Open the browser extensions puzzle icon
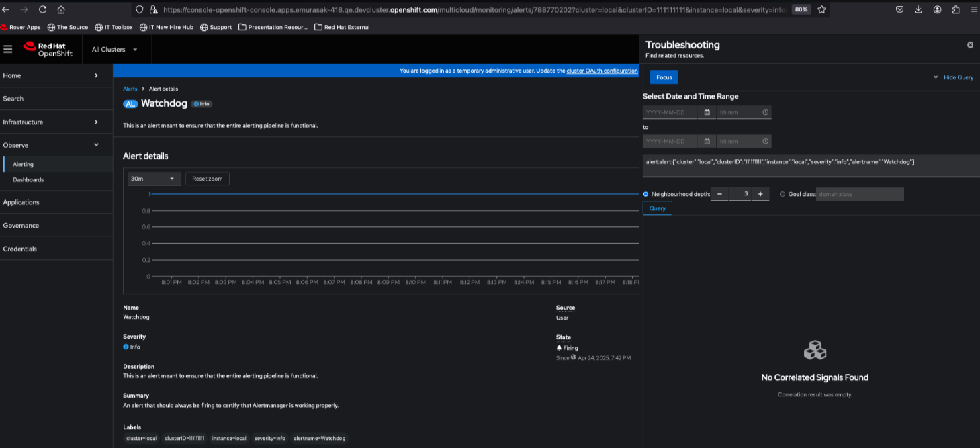 [x=956, y=9]
